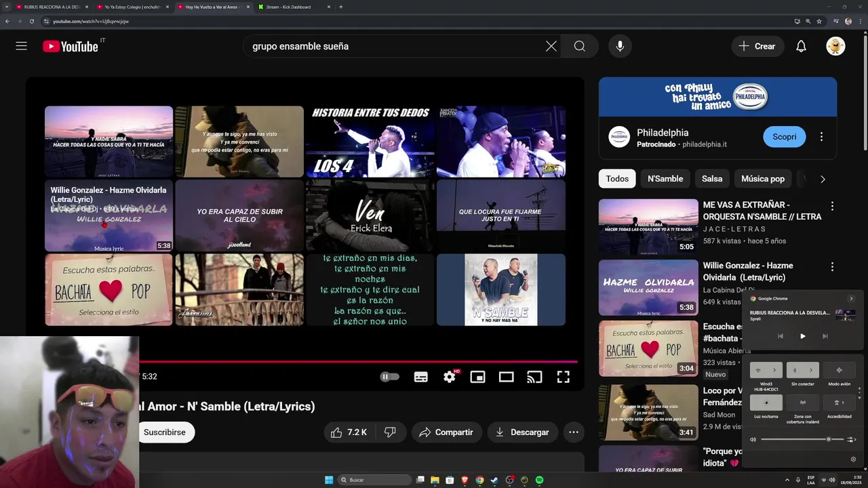Like the video with 7.2 K
The height and width of the screenshot is (488, 868).
tap(349, 432)
